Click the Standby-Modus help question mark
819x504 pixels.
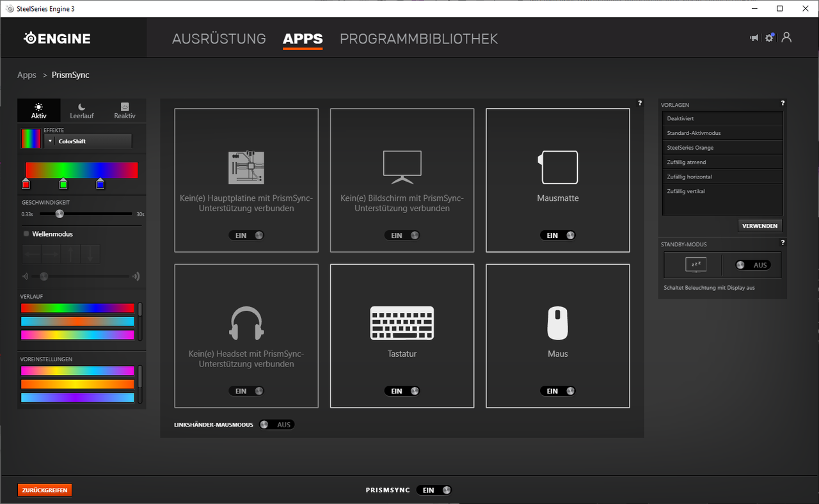coord(783,242)
